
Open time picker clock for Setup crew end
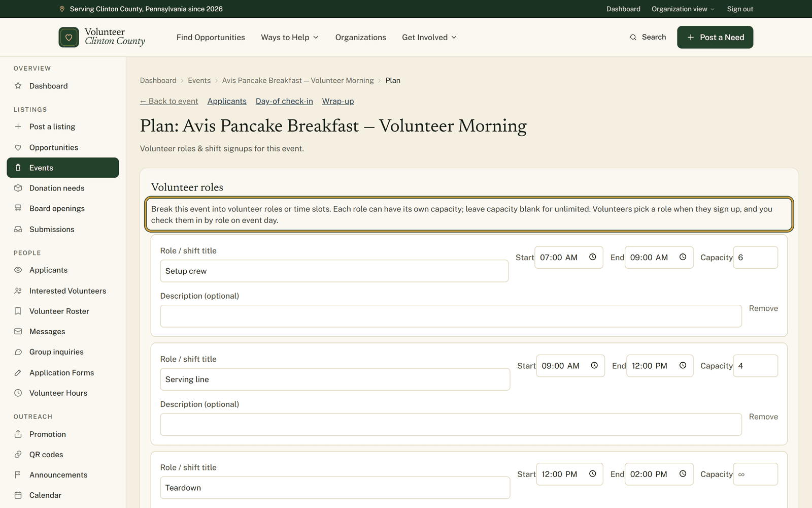(x=683, y=257)
